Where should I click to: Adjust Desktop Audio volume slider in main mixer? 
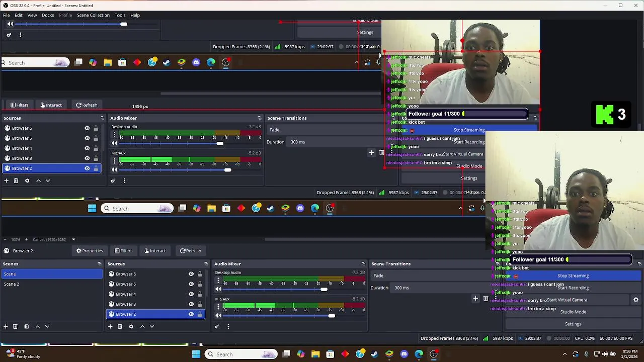point(324,289)
